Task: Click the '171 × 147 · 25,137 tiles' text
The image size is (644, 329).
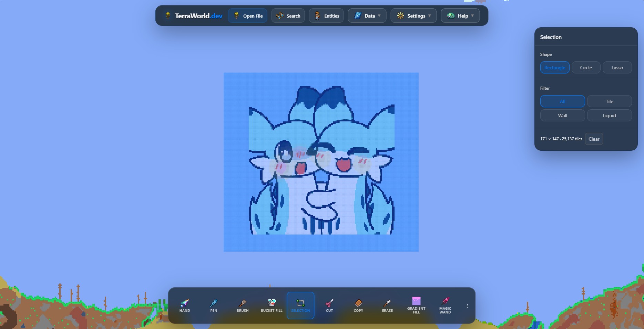Action: (x=561, y=139)
